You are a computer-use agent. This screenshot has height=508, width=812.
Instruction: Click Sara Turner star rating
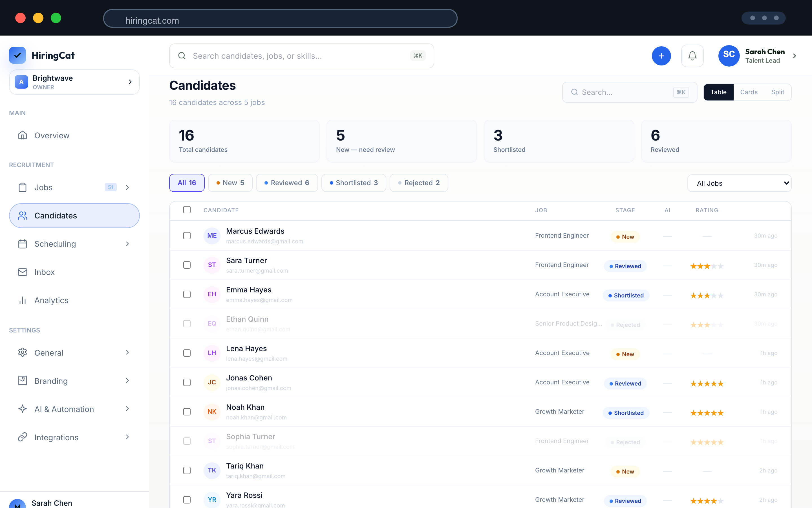coord(707,266)
